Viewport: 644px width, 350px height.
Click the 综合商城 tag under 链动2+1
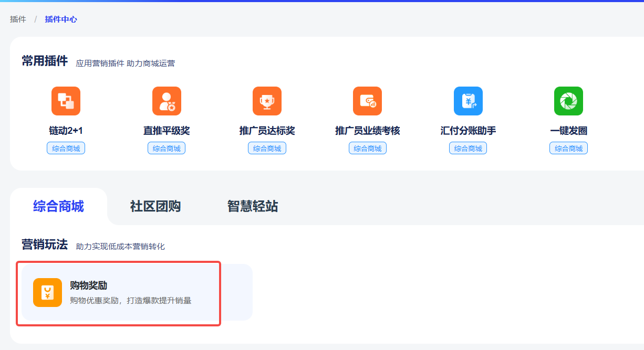pos(66,149)
